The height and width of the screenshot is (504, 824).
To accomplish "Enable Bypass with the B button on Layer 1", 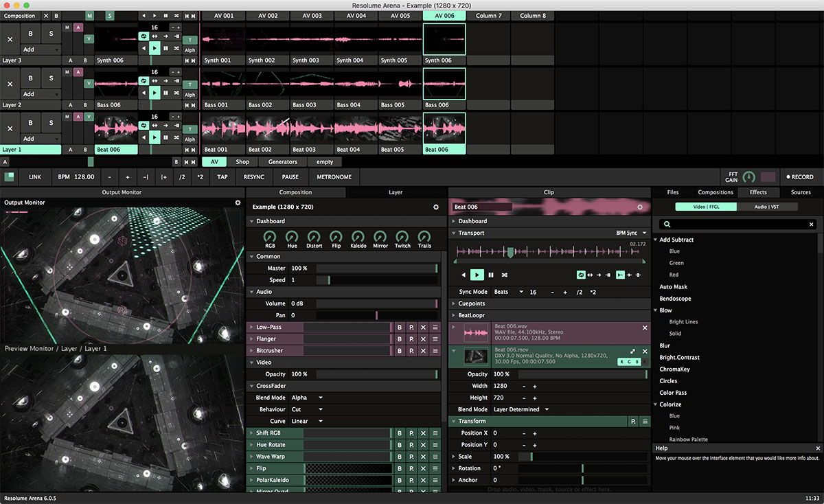I will click(29, 122).
